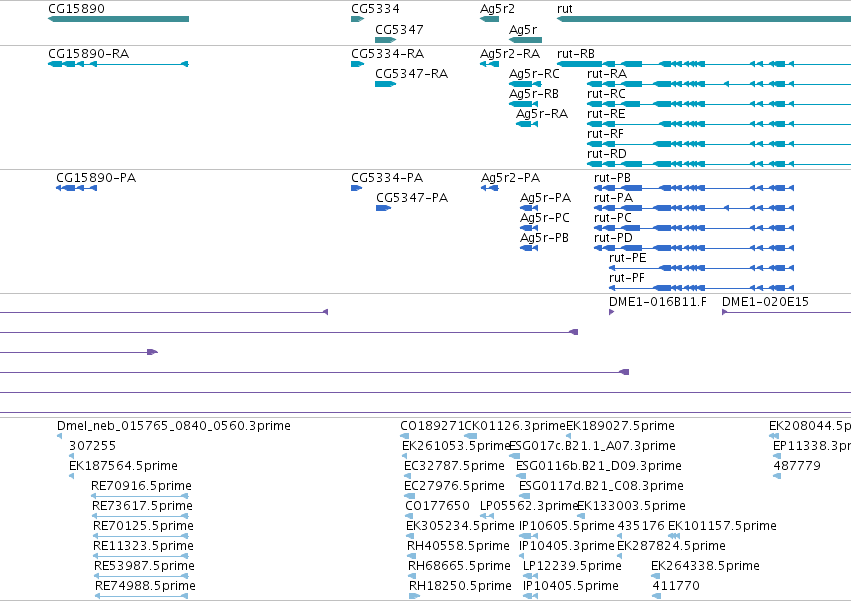Screen dimensions: 851x601
Task: Click the rut-RB transcript label
Action: pos(576,54)
